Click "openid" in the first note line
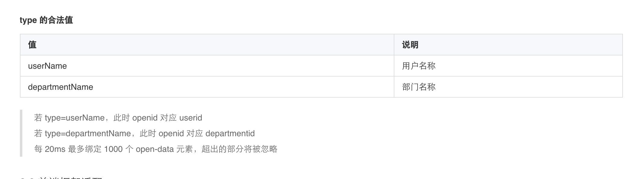Screen dimensions: 644x179 (x=145, y=118)
